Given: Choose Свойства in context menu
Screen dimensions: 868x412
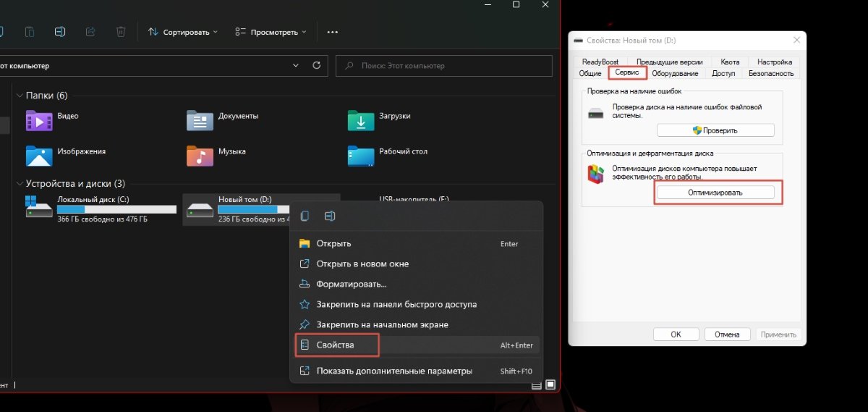Looking at the screenshot, I should [417, 345].
